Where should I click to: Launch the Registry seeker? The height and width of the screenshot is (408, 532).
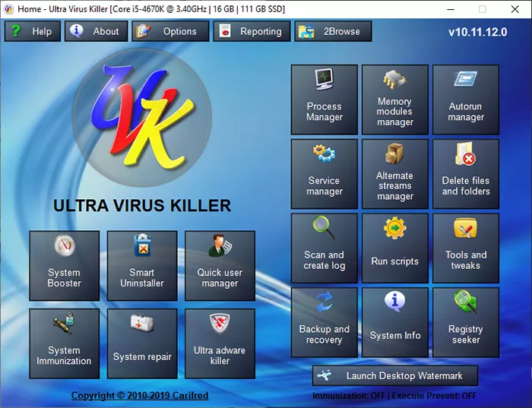[x=466, y=322]
